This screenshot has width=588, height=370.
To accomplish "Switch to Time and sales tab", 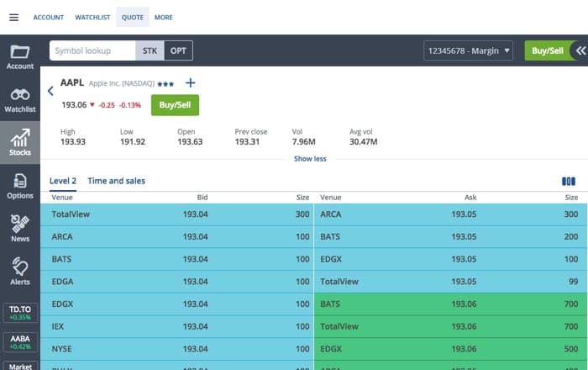I will [116, 181].
